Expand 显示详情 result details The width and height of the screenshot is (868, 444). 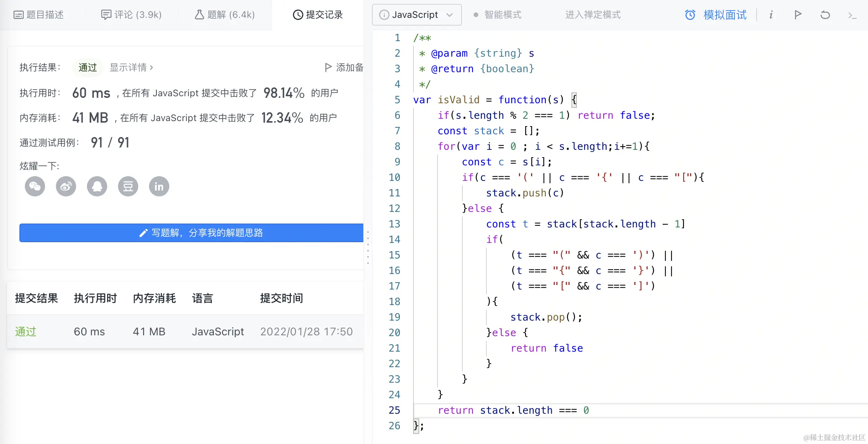point(131,68)
